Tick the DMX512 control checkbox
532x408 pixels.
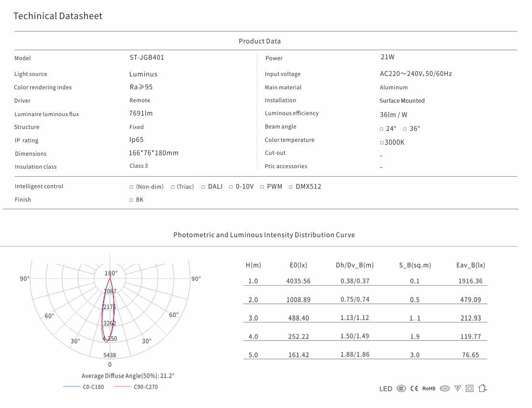pyautogui.click(x=291, y=187)
